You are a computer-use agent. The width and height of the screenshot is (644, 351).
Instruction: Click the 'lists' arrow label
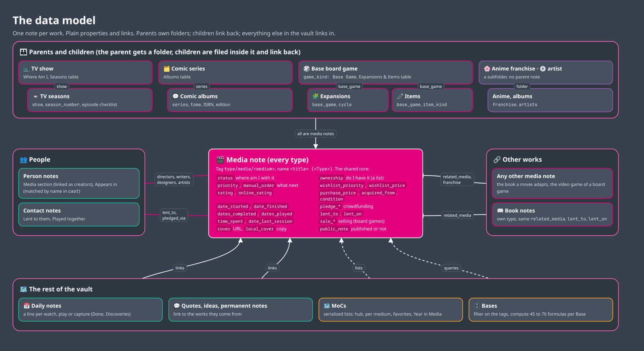[x=359, y=268]
